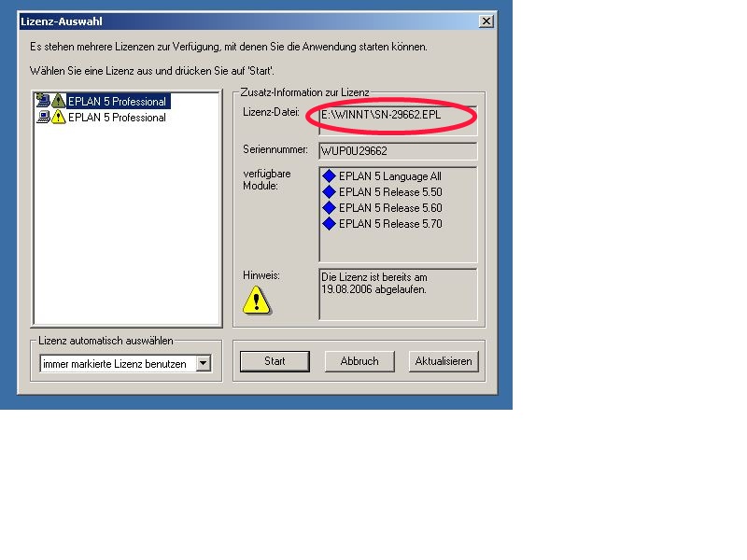Click the Start button
This screenshot has height=560, width=747.
tap(275, 361)
